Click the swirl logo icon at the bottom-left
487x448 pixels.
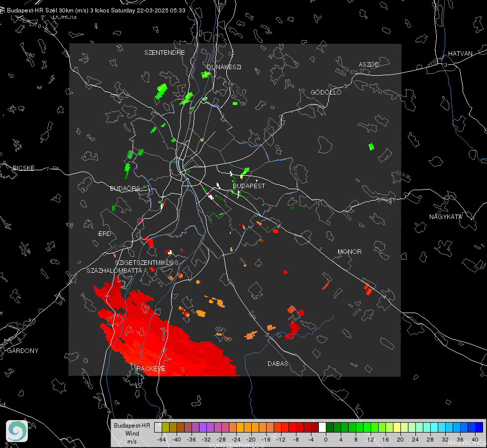point(17,431)
